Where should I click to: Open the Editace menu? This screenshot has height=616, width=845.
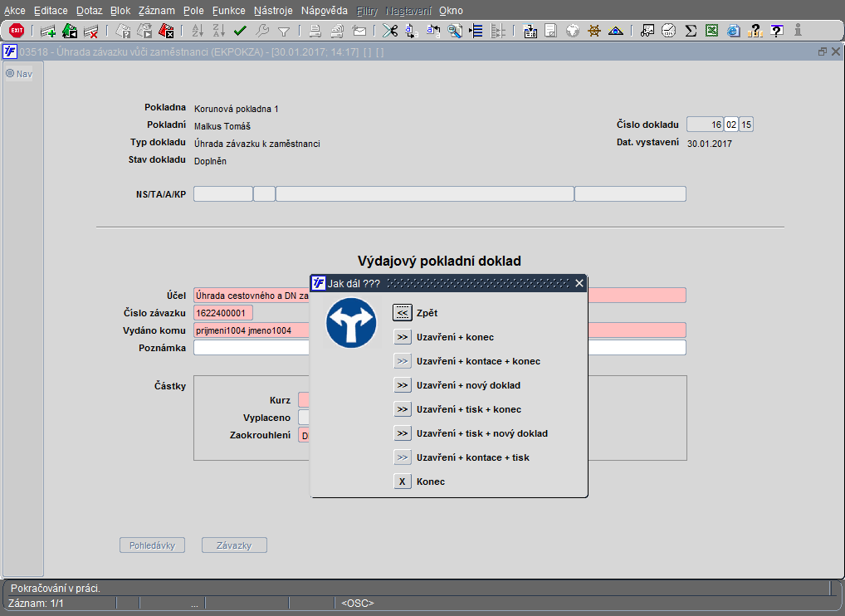click(x=51, y=11)
